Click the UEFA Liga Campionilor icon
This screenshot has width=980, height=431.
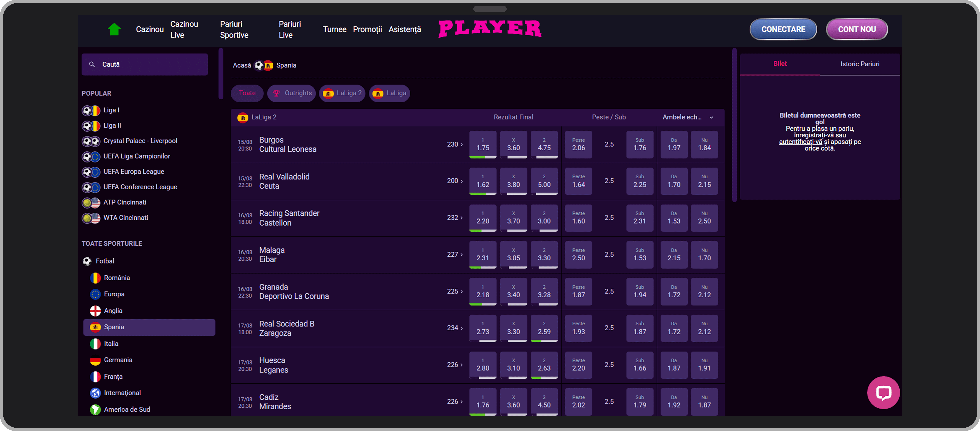coord(91,156)
